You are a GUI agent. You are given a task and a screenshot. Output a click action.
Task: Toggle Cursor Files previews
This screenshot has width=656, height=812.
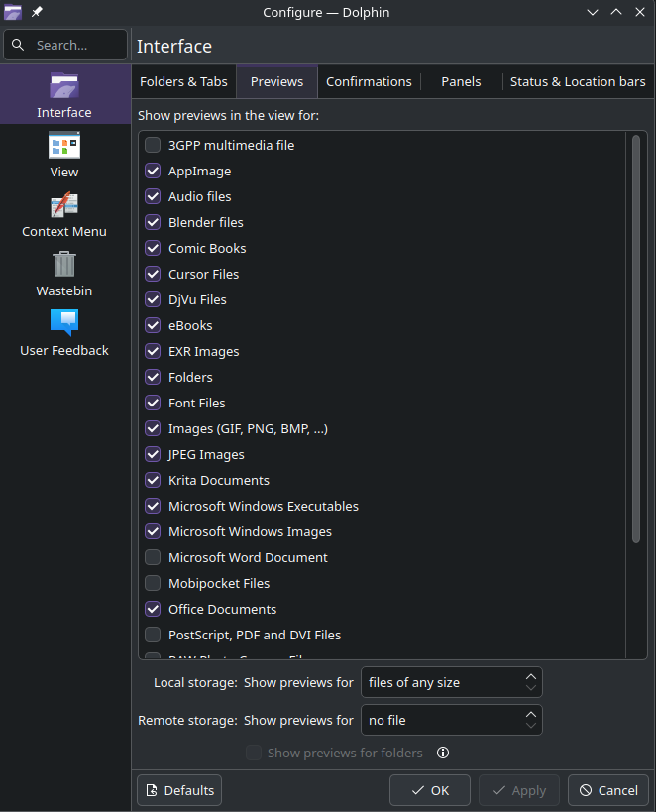click(153, 274)
